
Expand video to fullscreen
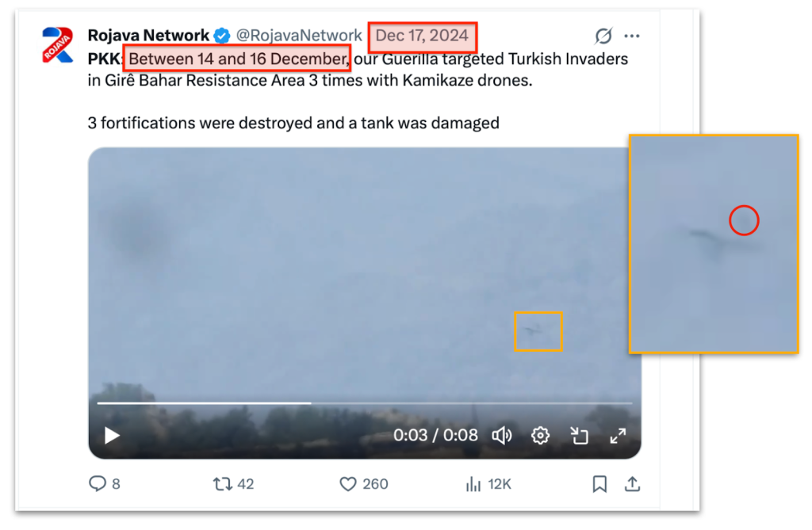tap(618, 435)
